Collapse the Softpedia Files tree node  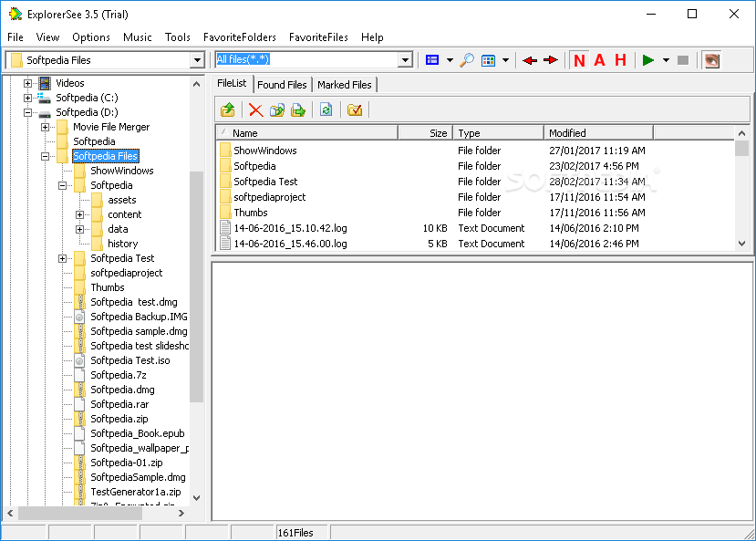46,156
